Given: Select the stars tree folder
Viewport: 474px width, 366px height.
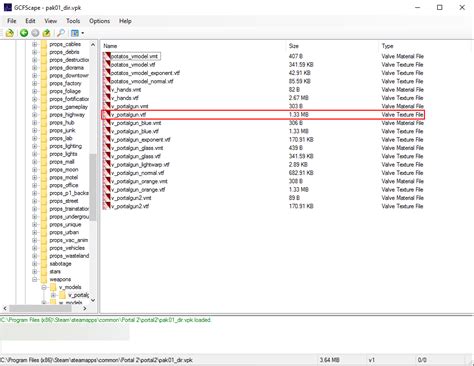Looking at the screenshot, I should 55,272.
